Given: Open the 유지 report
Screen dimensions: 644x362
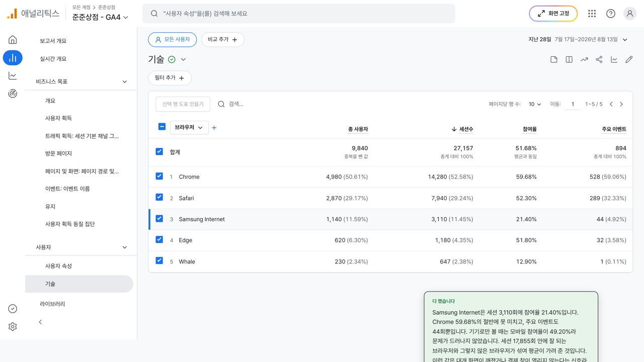Looking at the screenshot, I should pos(50,207).
